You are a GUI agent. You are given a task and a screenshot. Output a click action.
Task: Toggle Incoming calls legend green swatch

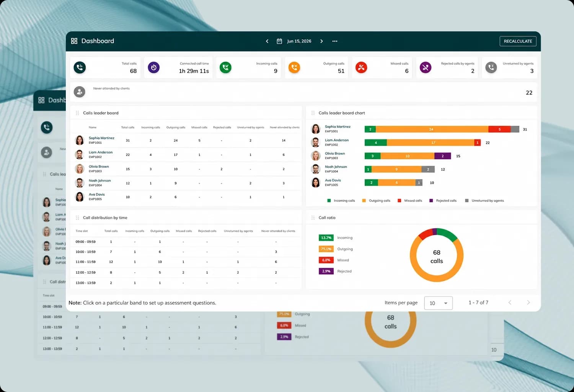coord(329,200)
